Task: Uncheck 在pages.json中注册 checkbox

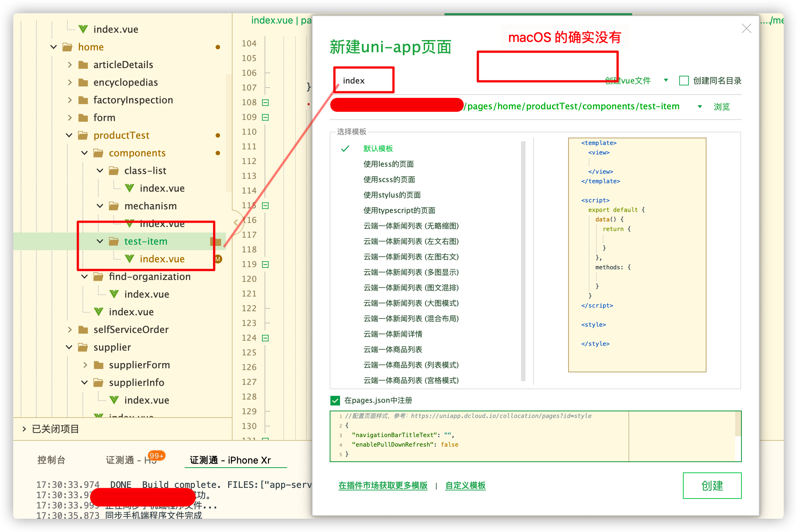Action: point(335,400)
